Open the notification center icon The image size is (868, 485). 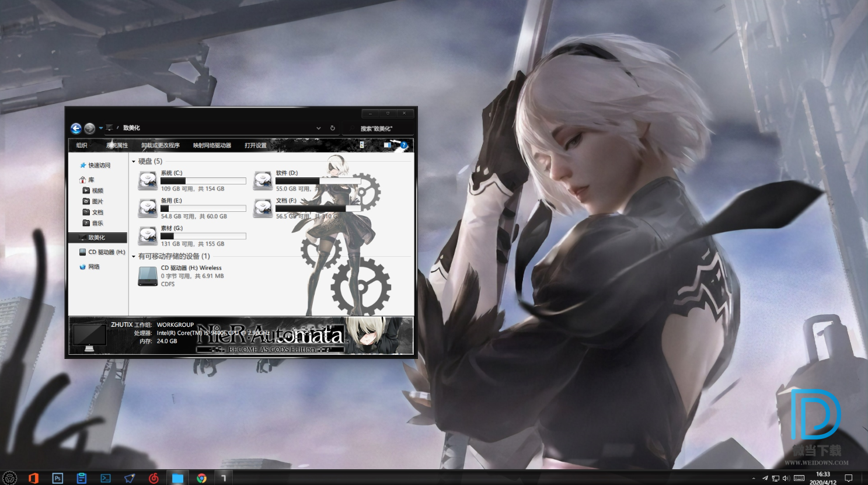849,478
